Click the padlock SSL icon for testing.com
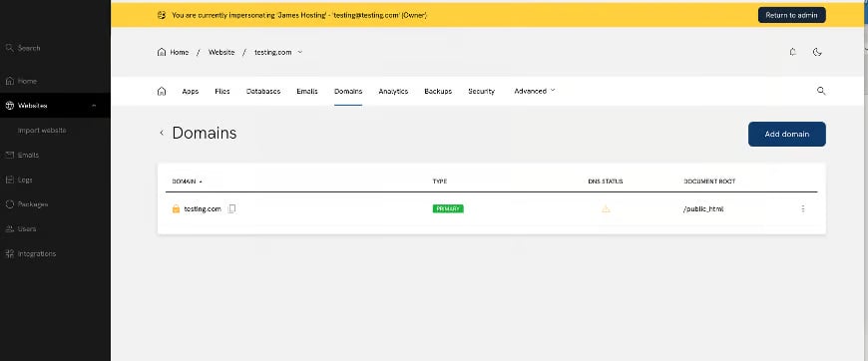This screenshot has width=868, height=361. (176, 208)
